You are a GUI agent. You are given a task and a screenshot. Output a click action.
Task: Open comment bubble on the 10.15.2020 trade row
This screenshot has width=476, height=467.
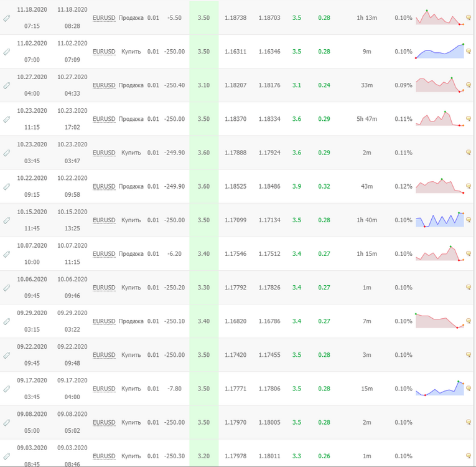tap(469, 220)
